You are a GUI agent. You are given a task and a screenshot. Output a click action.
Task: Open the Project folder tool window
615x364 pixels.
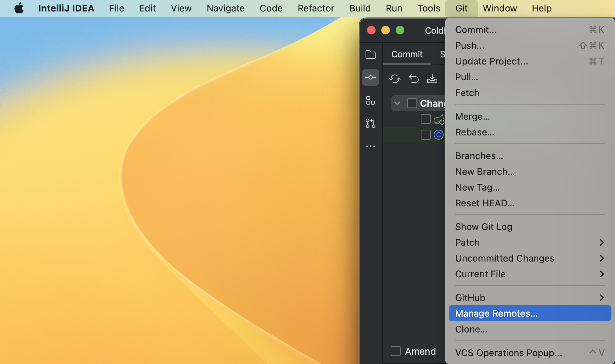371,54
